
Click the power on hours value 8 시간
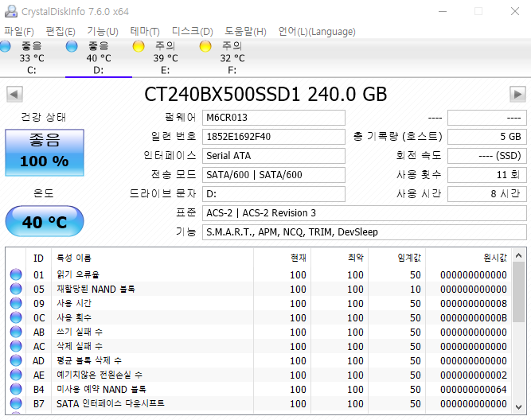(x=487, y=194)
